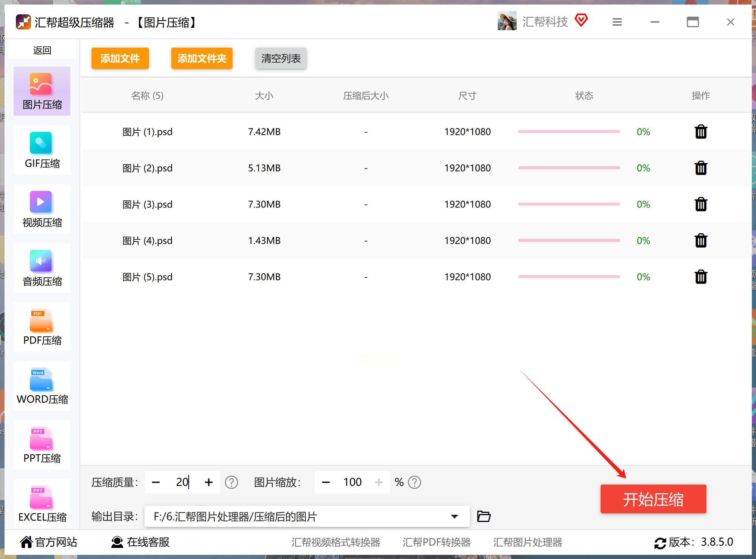Switch to 视频压缩 module

point(42,209)
